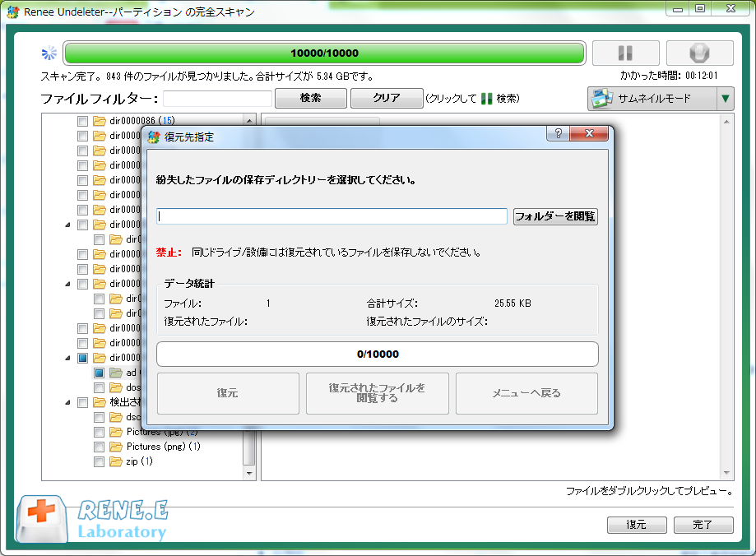Select the zip (1) tree row

coord(139,462)
